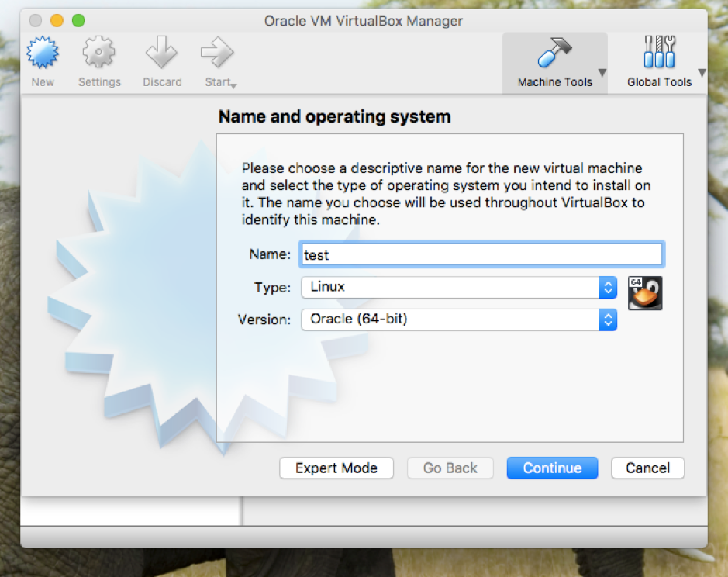
Task: Click the New virtual machine icon
Action: [43, 50]
